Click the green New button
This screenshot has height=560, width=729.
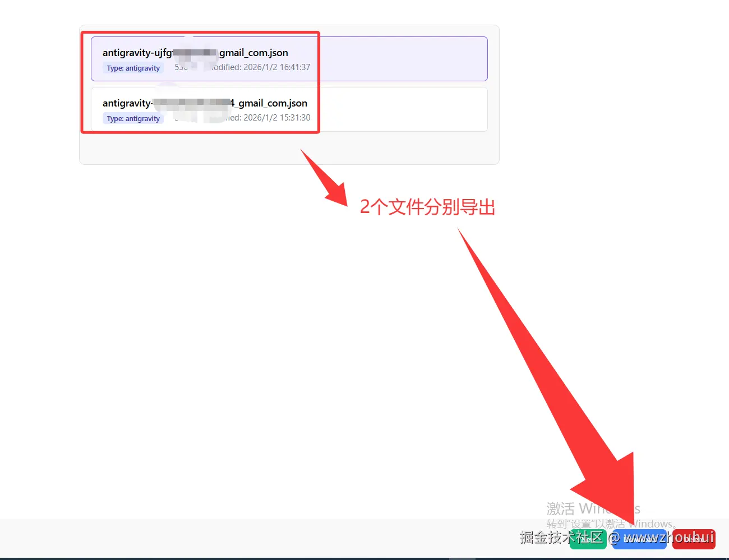tap(588, 539)
